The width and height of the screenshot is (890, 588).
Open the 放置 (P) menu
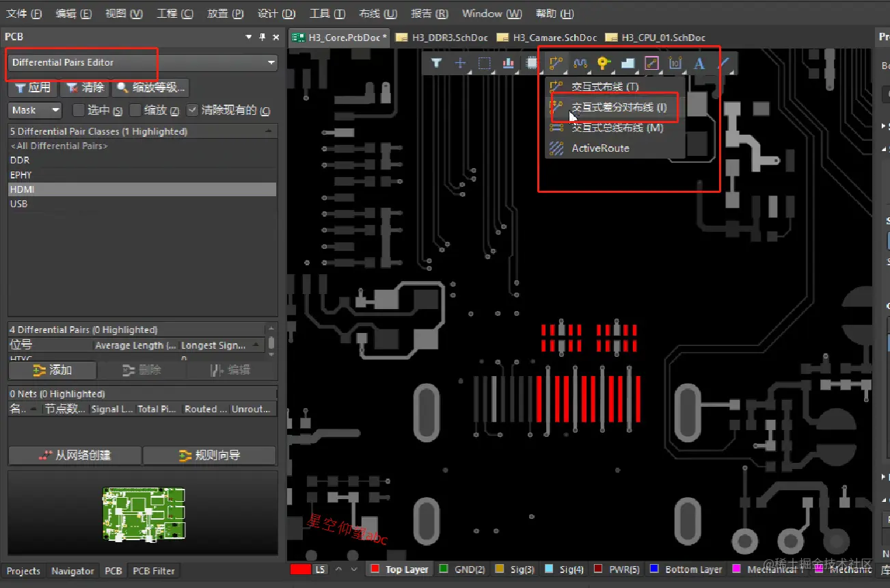click(x=226, y=14)
